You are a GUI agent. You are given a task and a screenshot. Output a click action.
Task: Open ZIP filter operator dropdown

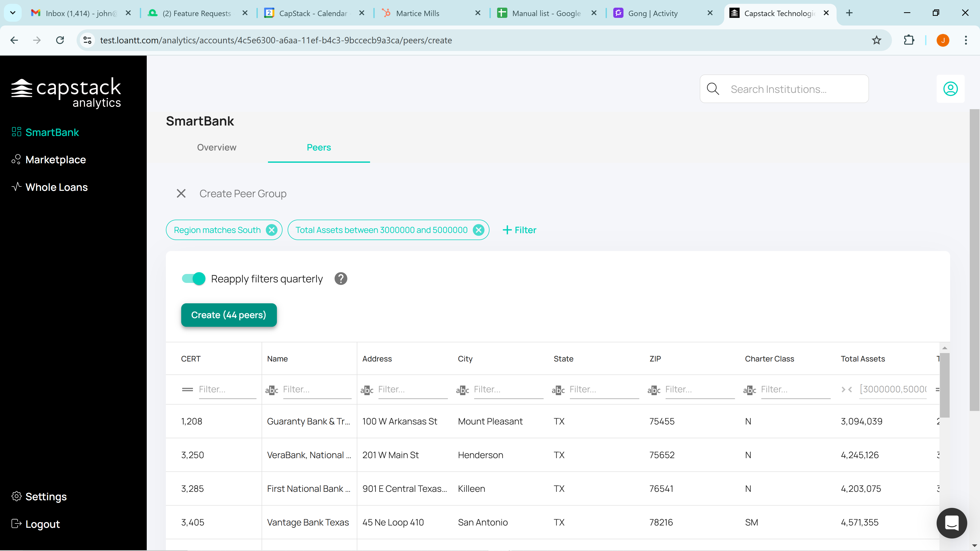[x=654, y=390]
